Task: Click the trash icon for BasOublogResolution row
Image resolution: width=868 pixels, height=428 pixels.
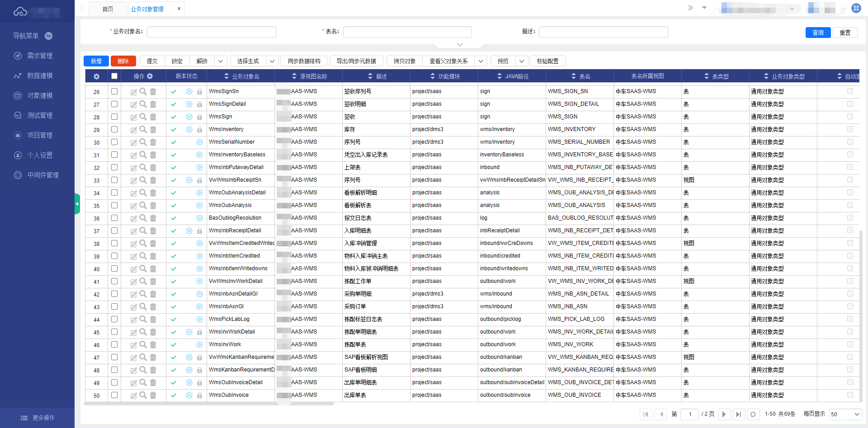Action: click(x=153, y=218)
